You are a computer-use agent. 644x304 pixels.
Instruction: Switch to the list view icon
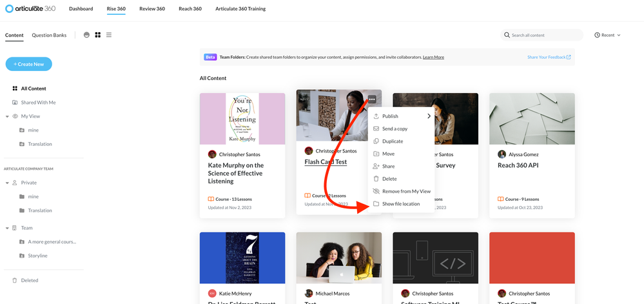pyautogui.click(x=109, y=35)
